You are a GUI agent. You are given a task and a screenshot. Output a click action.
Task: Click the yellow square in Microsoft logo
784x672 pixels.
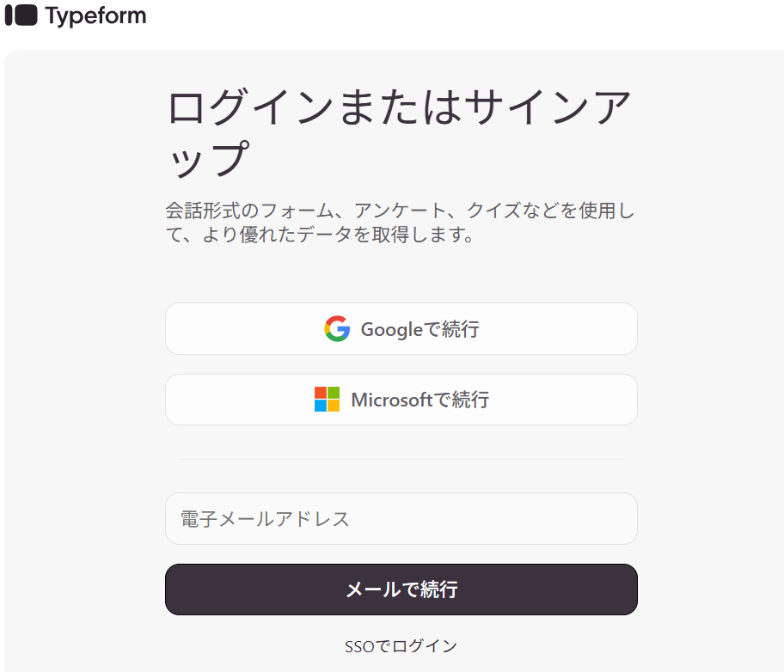pyautogui.click(x=334, y=406)
